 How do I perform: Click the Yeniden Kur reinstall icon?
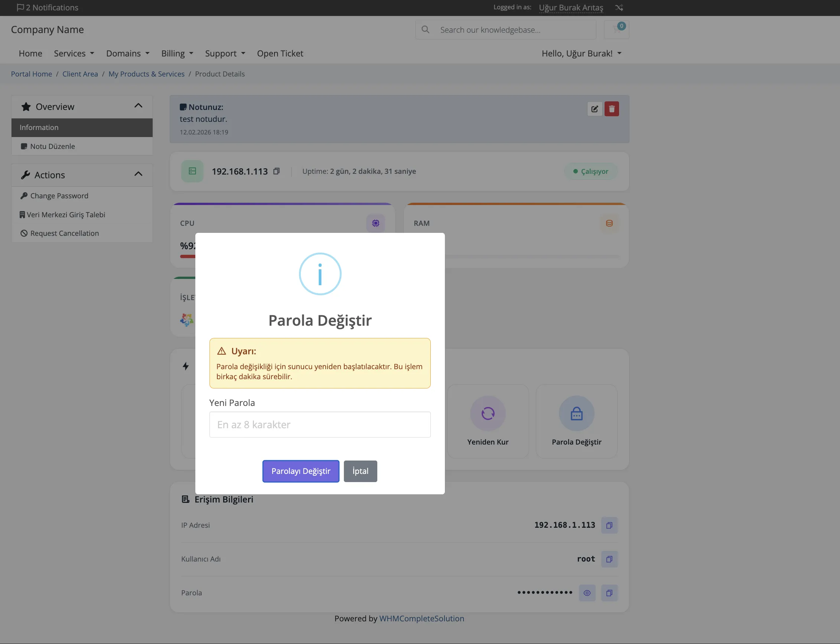tap(488, 413)
